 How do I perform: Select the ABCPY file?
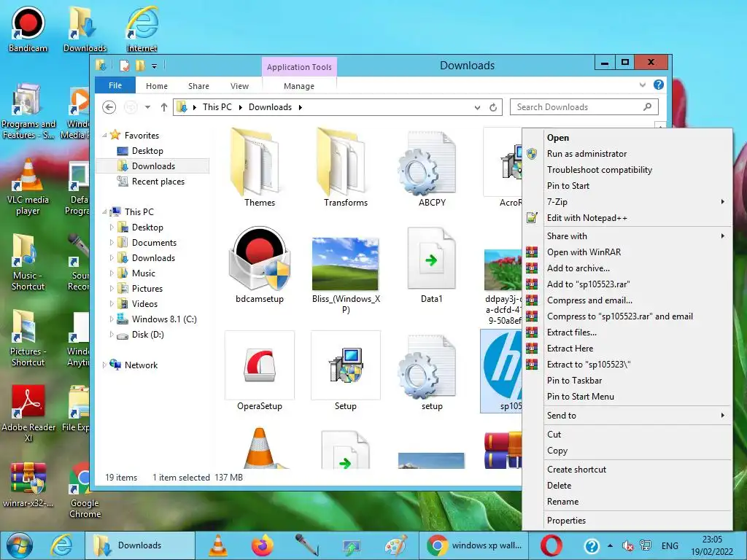click(432, 169)
